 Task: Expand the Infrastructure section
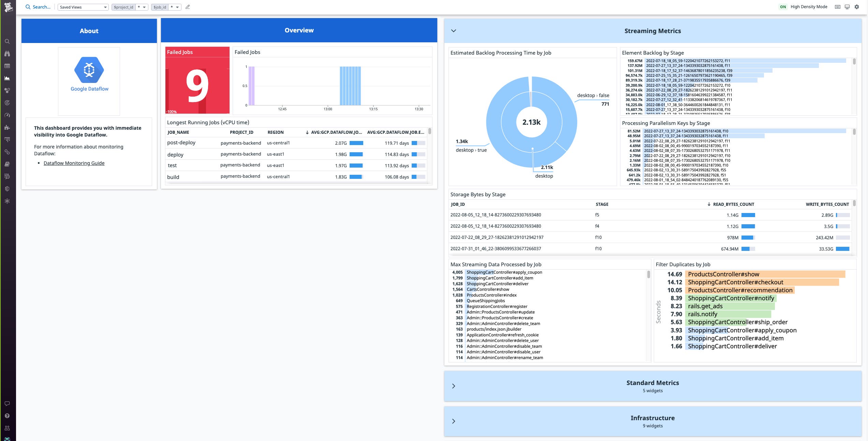point(454,421)
